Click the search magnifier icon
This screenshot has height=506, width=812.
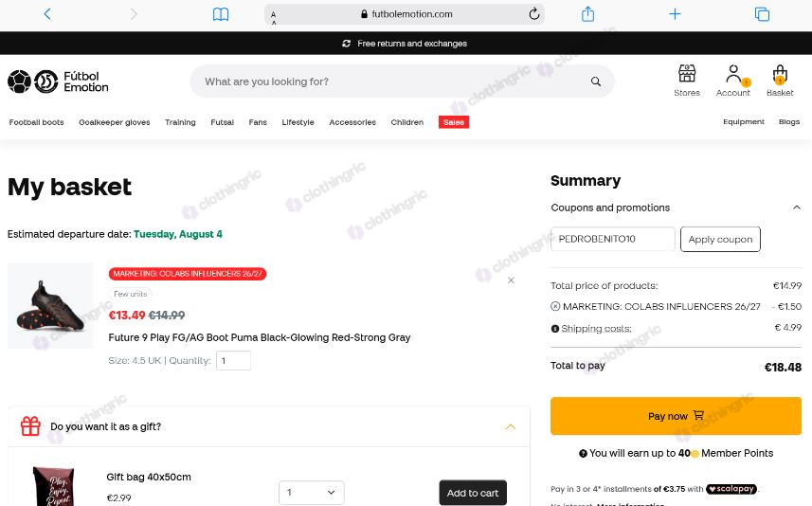(596, 81)
